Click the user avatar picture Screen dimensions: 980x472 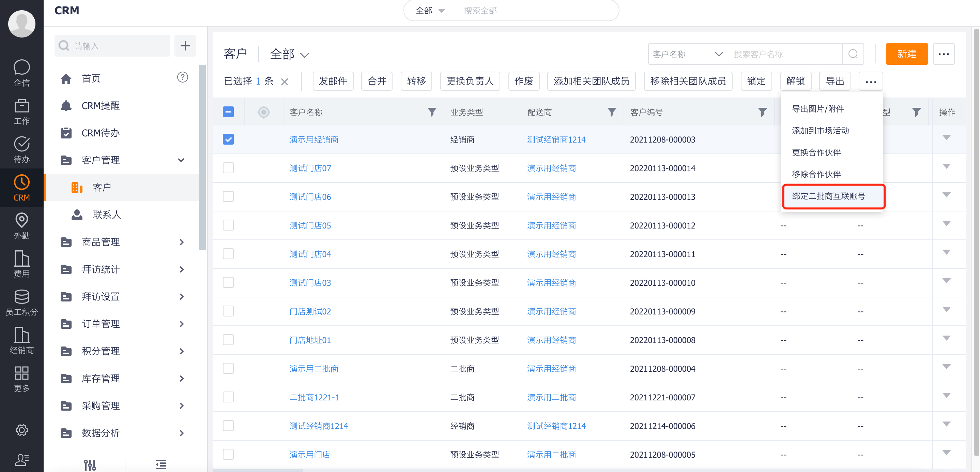(22, 24)
